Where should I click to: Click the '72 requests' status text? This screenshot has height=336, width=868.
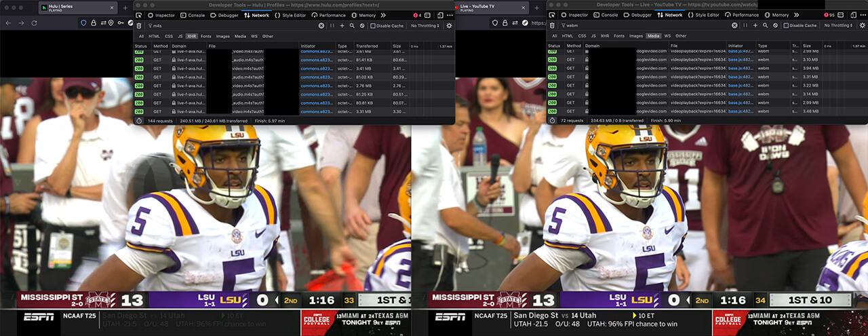click(x=574, y=120)
